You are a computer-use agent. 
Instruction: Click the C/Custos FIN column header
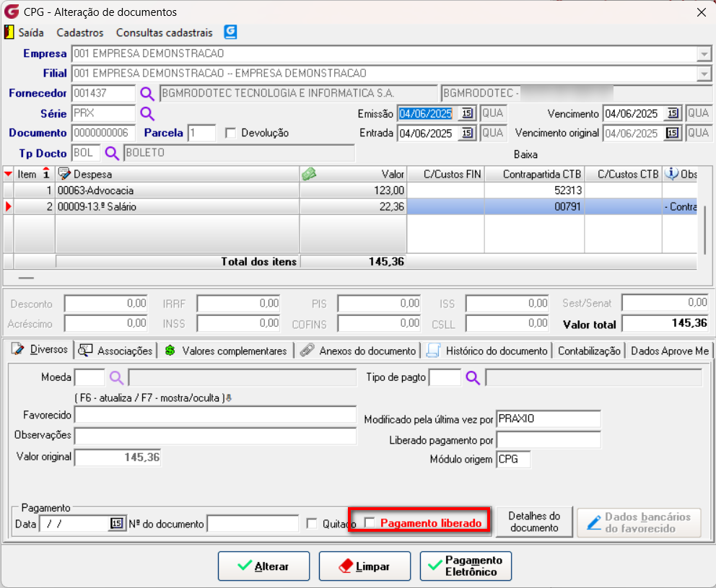point(445,174)
